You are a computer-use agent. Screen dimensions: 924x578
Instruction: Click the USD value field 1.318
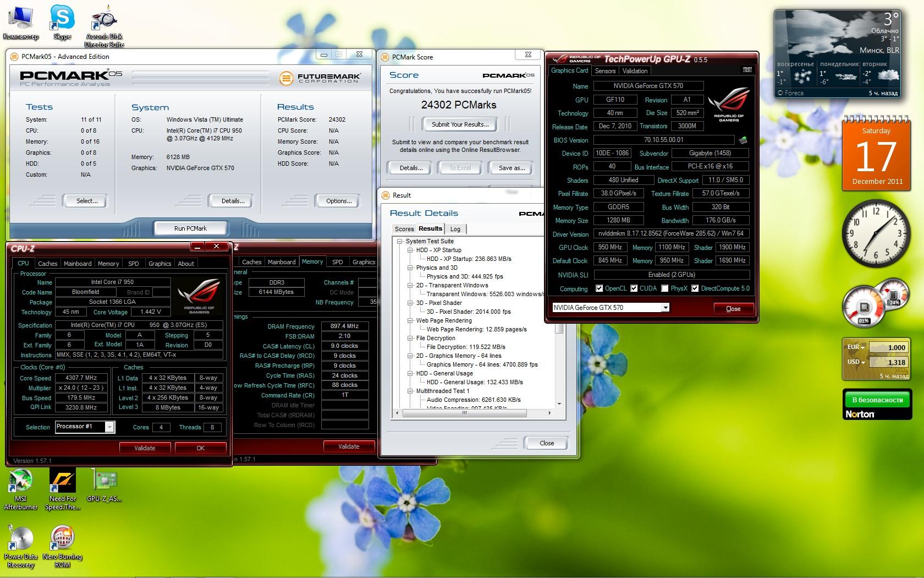click(889, 362)
